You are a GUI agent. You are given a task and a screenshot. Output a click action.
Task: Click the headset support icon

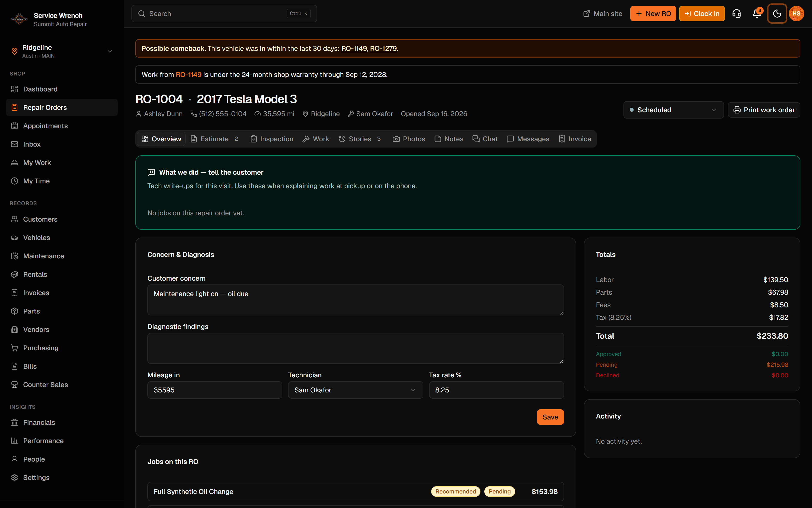coord(737,14)
